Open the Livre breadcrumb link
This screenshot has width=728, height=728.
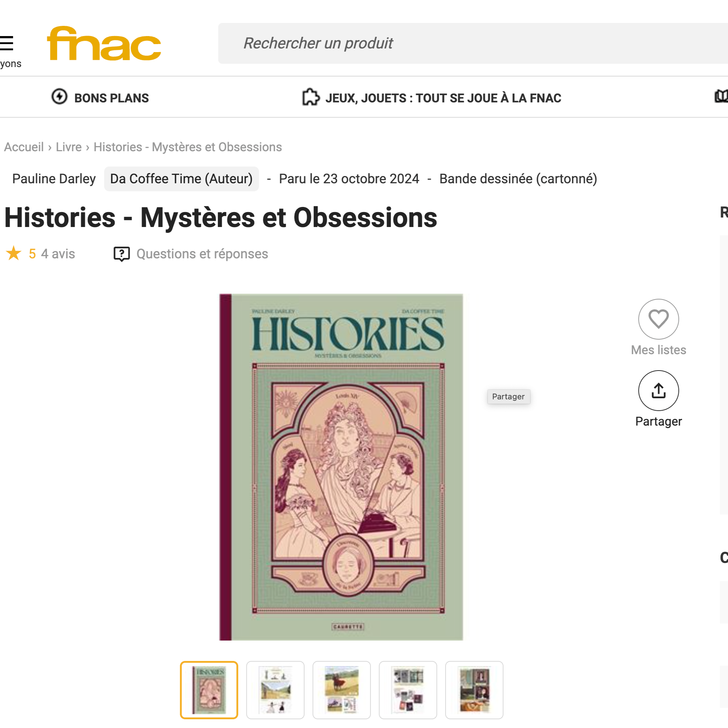69,147
